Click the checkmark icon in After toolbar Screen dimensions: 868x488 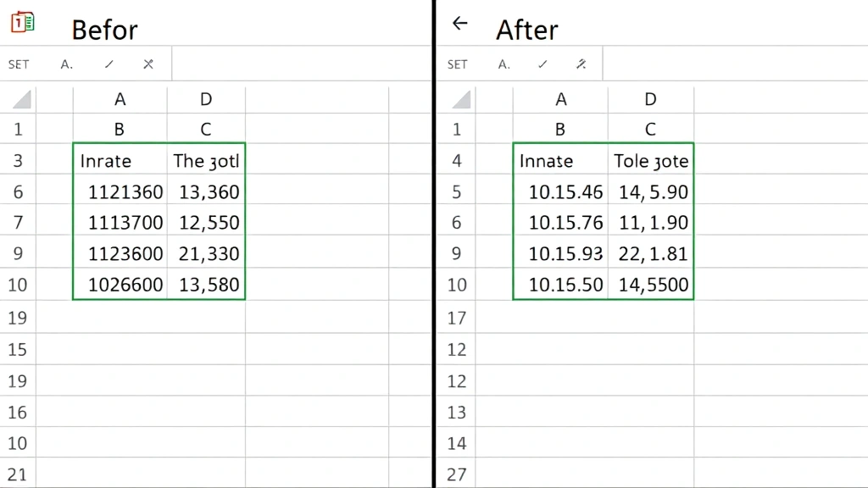coord(542,64)
